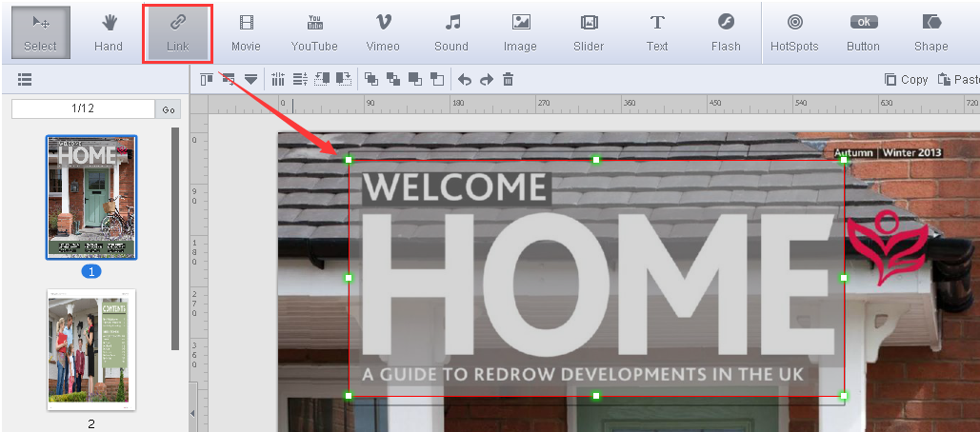Add HotSpots to the page

point(794,32)
